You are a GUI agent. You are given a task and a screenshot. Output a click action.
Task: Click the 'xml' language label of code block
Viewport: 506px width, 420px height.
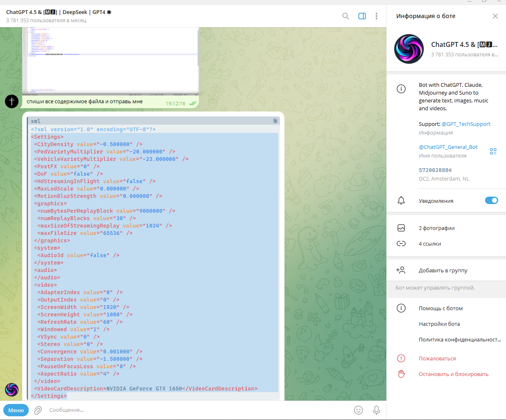click(36, 121)
